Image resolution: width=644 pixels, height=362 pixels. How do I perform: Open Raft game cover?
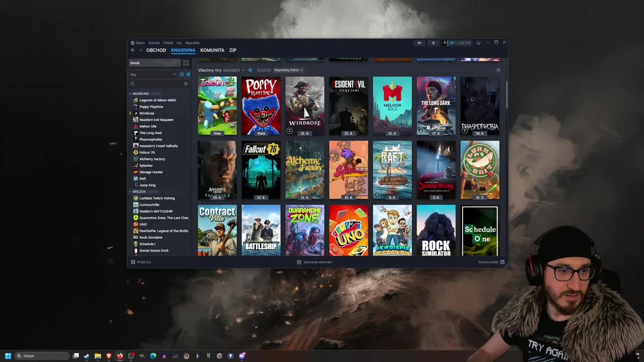click(x=392, y=170)
